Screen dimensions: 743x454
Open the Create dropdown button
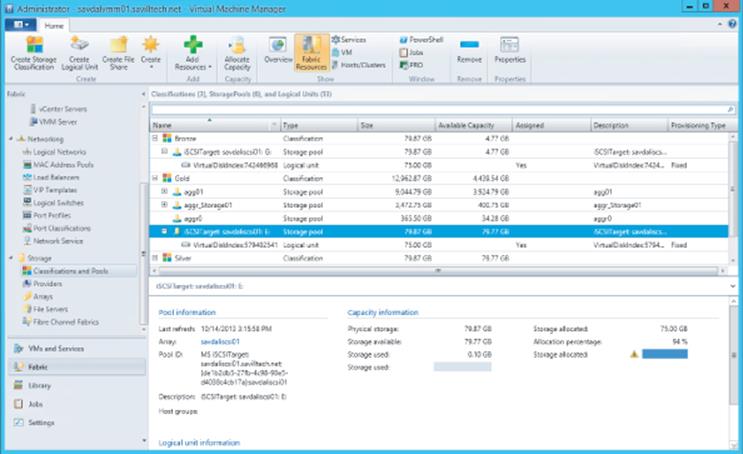point(151,53)
